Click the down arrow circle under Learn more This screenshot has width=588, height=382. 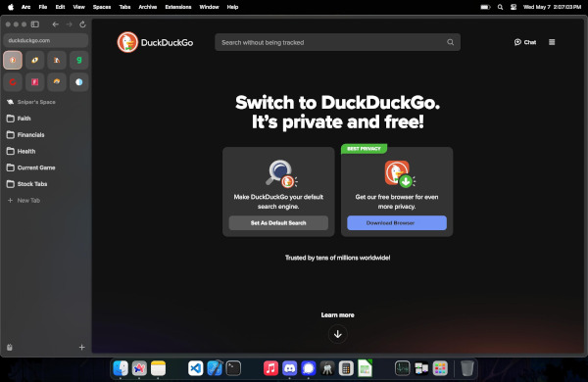pyautogui.click(x=337, y=334)
